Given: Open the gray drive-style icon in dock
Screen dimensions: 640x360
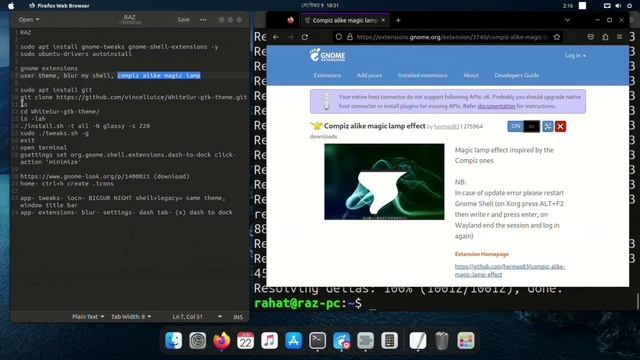Looking at the screenshot, I should [365, 340].
